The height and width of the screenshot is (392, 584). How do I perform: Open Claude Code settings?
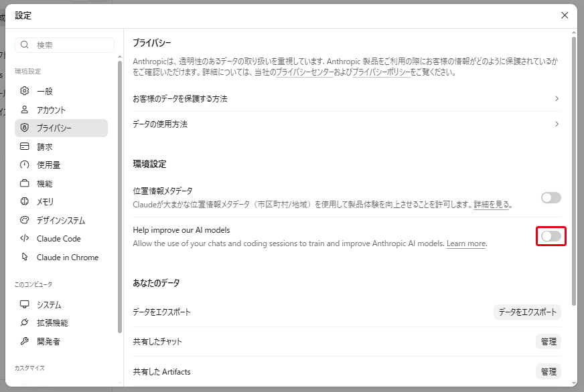[61, 238]
